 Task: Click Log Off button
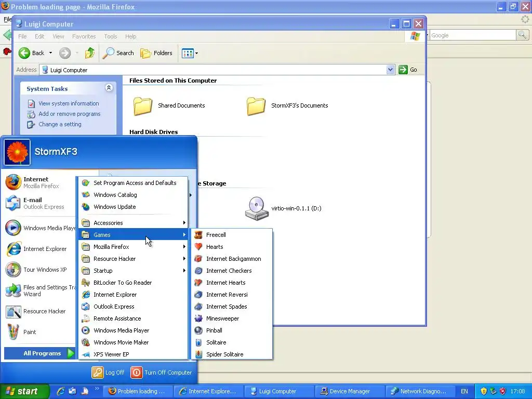click(x=108, y=373)
